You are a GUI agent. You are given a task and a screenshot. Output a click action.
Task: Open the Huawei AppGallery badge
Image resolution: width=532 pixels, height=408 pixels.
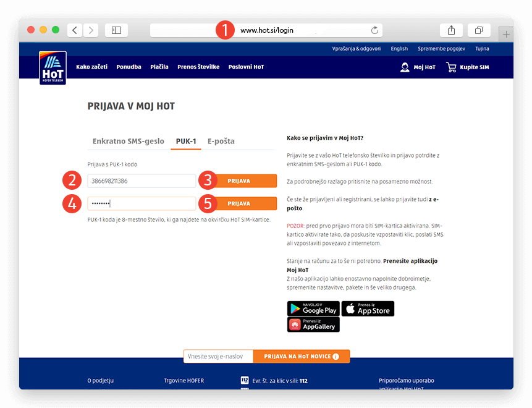pos(313,325)
